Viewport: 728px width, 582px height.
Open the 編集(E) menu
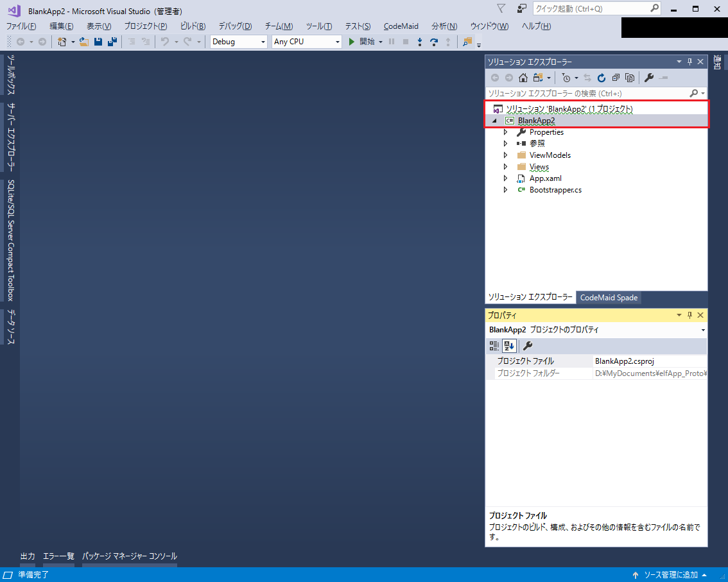click(x=61, y=26)
